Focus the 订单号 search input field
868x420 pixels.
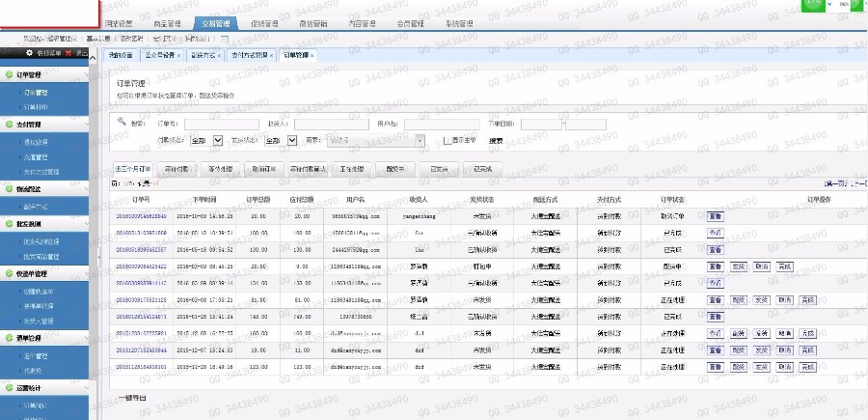(222, 125)
